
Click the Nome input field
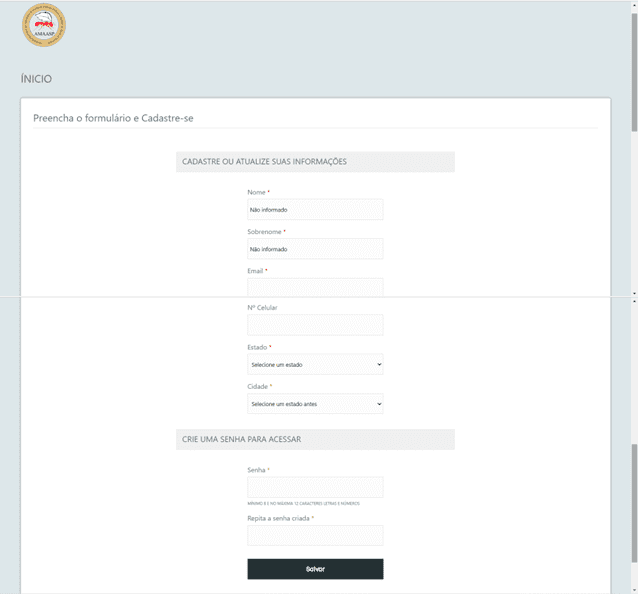point(315,210)
